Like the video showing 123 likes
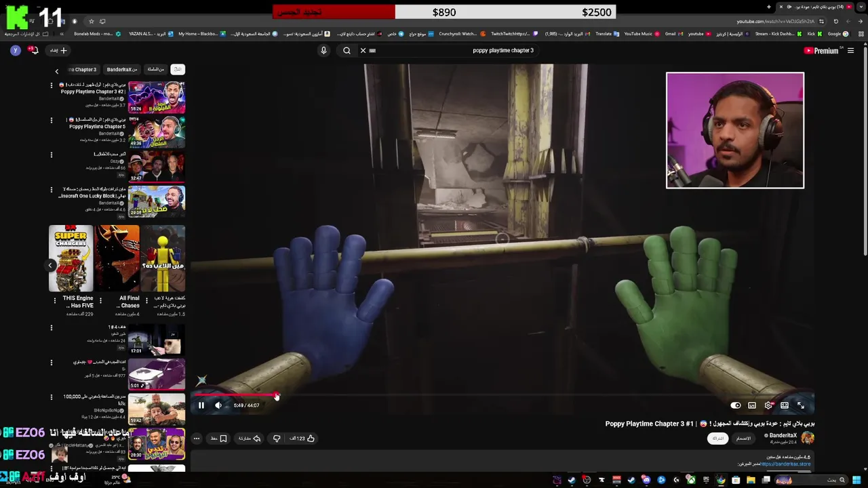 pos(303,439)
